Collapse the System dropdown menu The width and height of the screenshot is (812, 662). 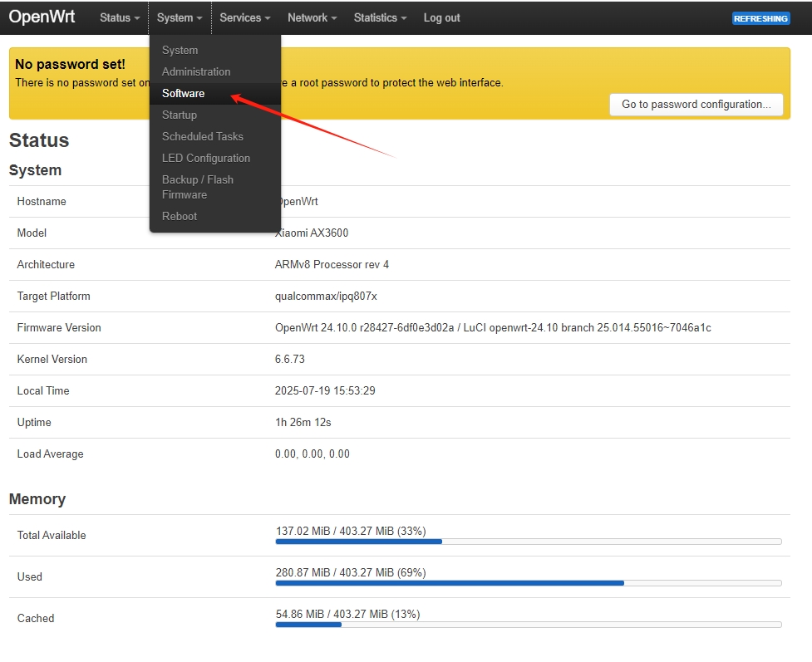pyautogui.click(x=180, y=17)
